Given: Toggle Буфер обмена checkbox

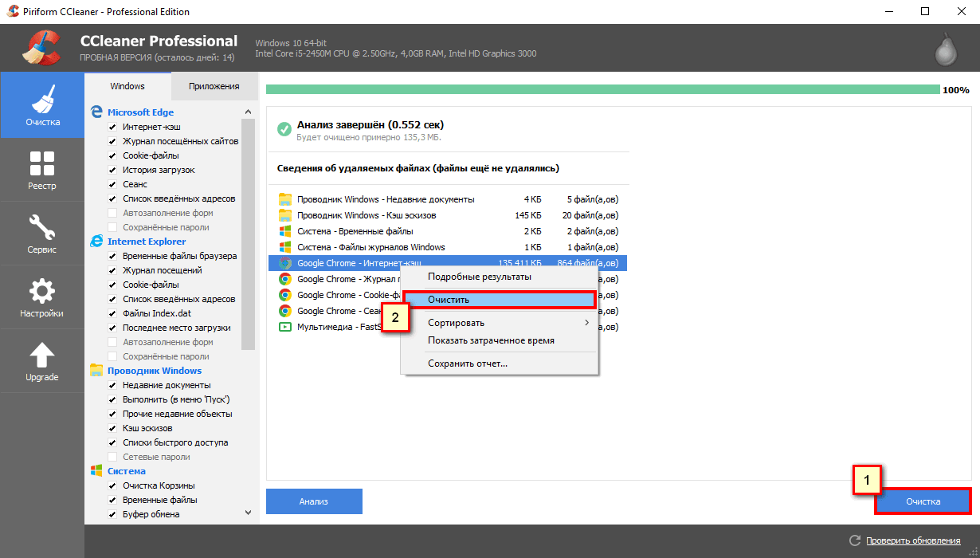Looking at the screenshot, I should (112, 514).
